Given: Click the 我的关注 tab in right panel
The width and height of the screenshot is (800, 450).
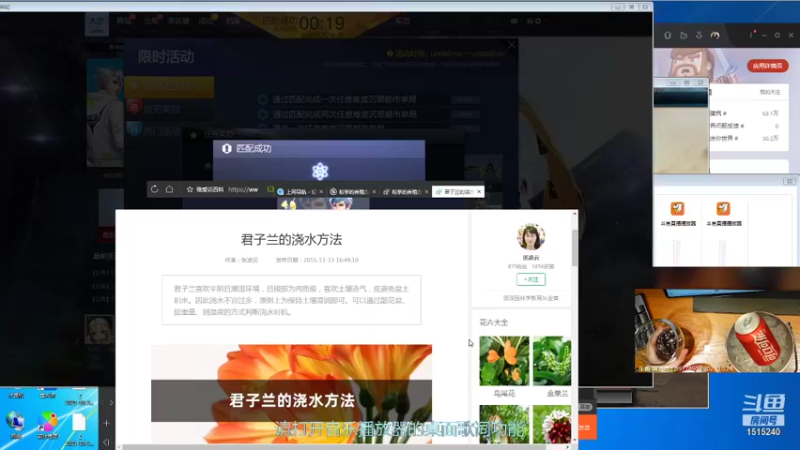Looking at the screenshot, I should [770, 92].
